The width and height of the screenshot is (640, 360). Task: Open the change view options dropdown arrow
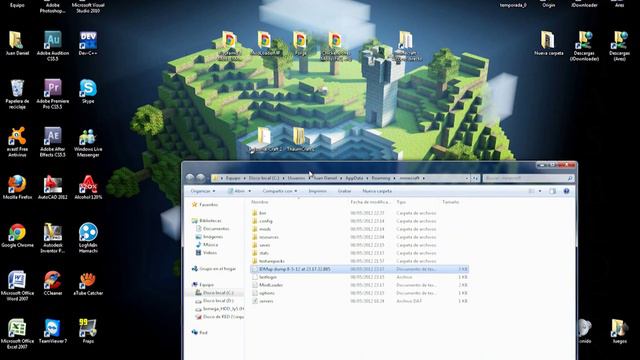[x=540, y=191]
